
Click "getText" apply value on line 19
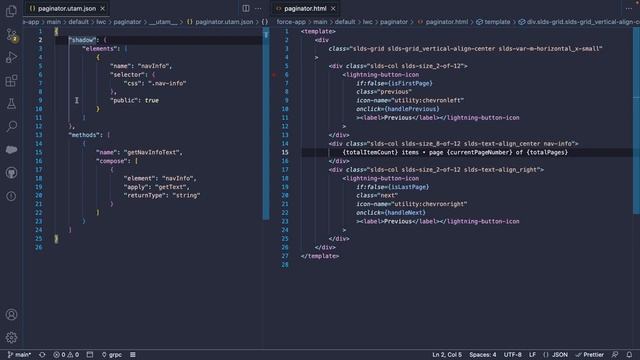tap(171, 187)
